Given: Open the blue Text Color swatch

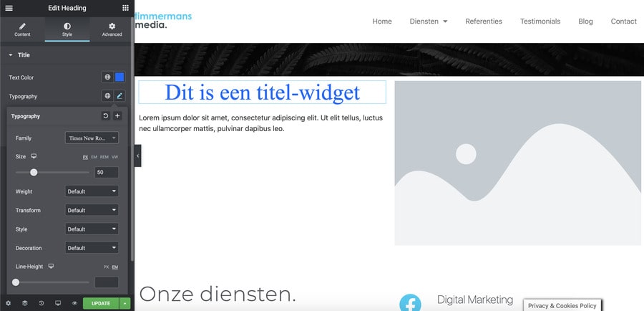Looking at the screenshot, I should pos(119,77).
